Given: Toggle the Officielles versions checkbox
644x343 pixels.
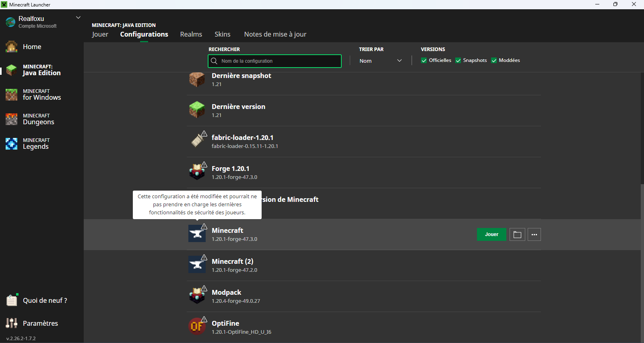Looking at the screenshot, I should tap(424, 60).
